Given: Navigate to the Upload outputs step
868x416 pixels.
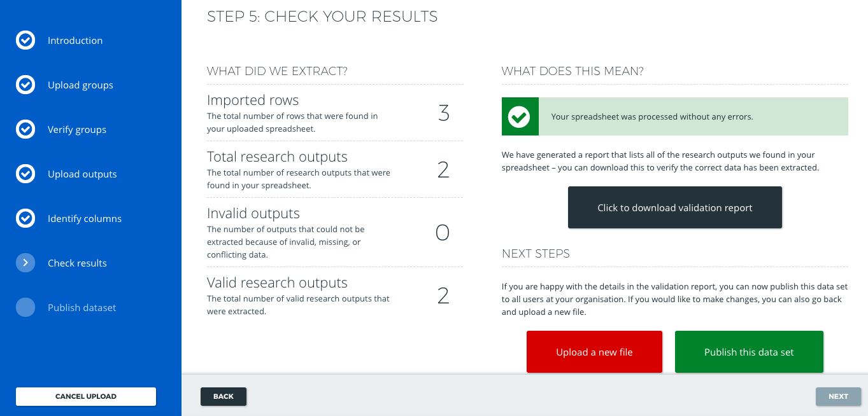Looking at the screenshot, I should coord(82,174).
